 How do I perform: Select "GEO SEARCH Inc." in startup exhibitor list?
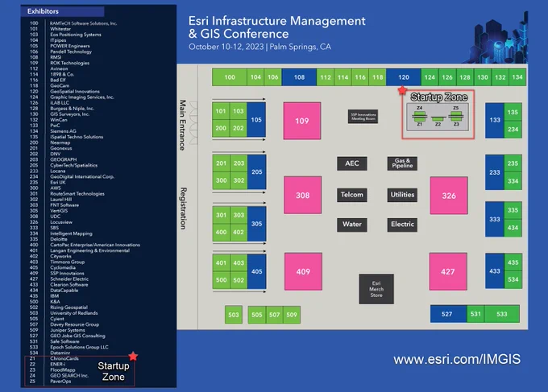[69, 376]
